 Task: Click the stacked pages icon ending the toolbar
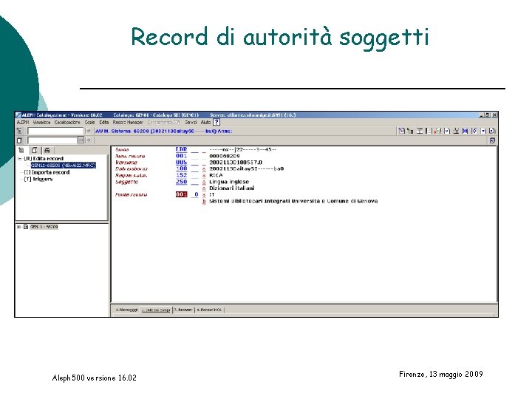492,131
